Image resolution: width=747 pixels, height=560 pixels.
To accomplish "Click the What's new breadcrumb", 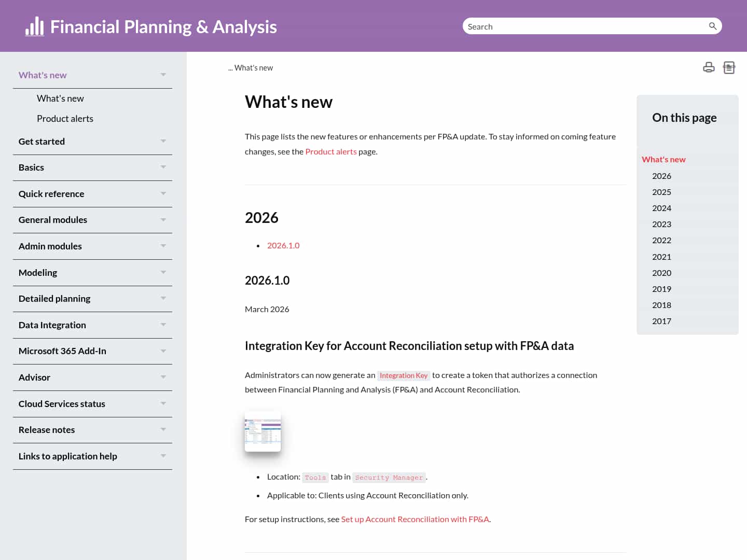I will (x=254, y=67).
